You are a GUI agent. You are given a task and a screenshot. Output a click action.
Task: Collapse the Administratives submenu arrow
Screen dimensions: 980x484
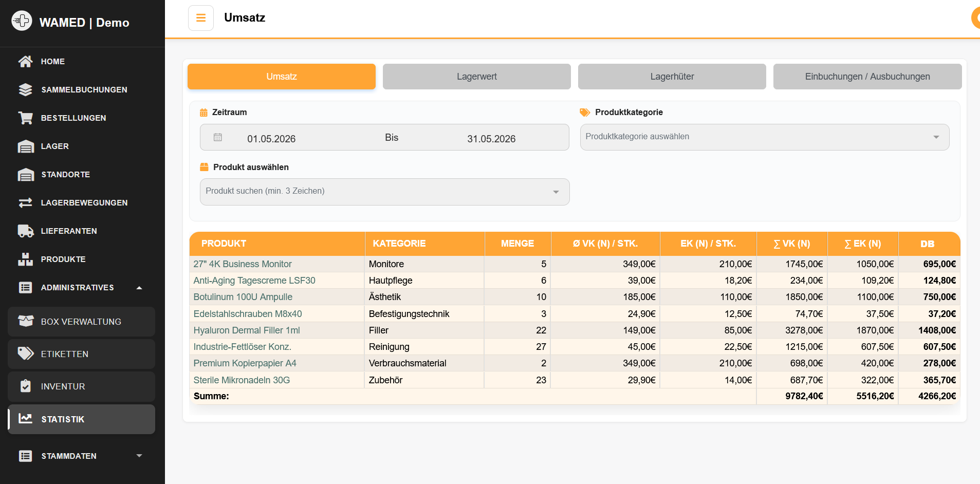point(139,288)
